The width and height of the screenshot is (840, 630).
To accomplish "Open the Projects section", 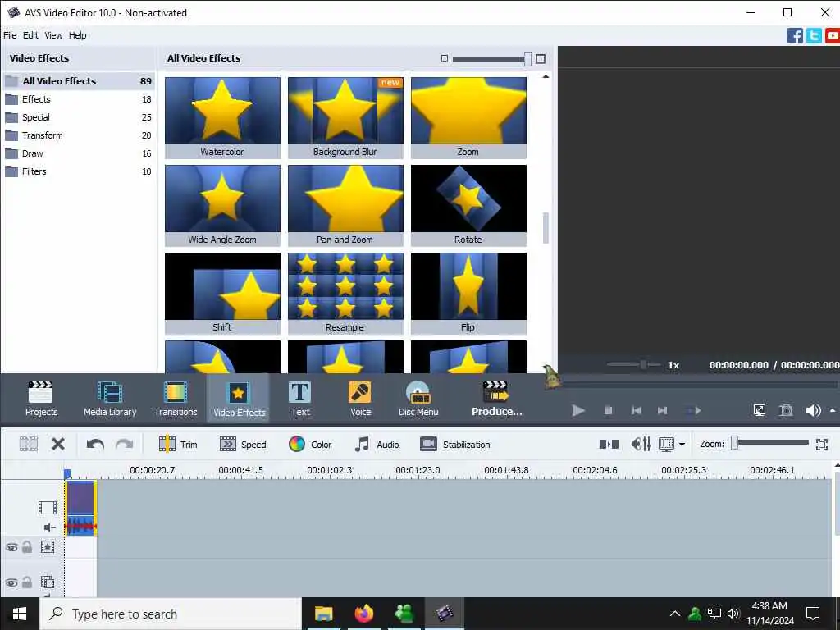I will pyautogui.click(x=41, y=398).
